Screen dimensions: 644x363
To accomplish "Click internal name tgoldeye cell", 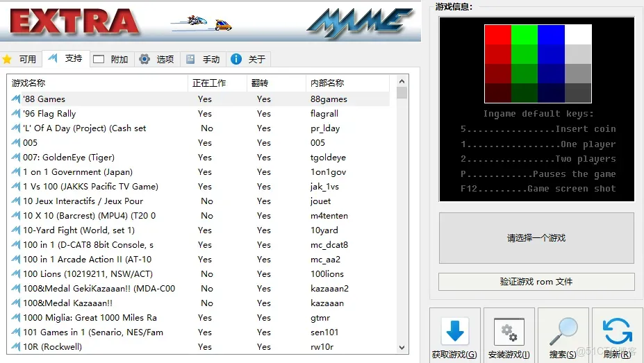I will (x=328, y=158).
